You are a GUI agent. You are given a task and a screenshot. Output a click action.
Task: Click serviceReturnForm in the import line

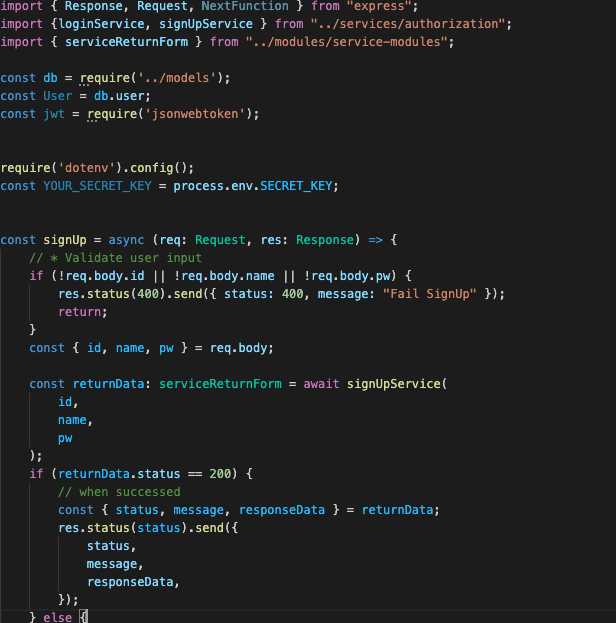126,42
